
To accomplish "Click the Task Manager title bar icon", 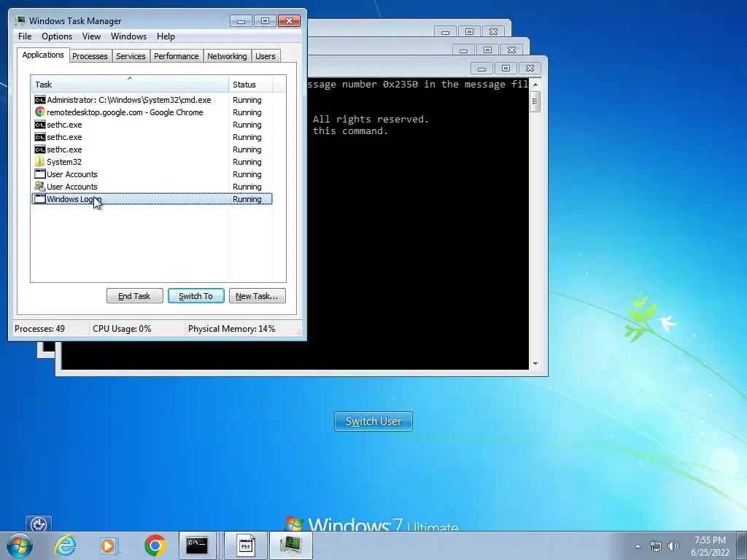I will click(20, 20).
